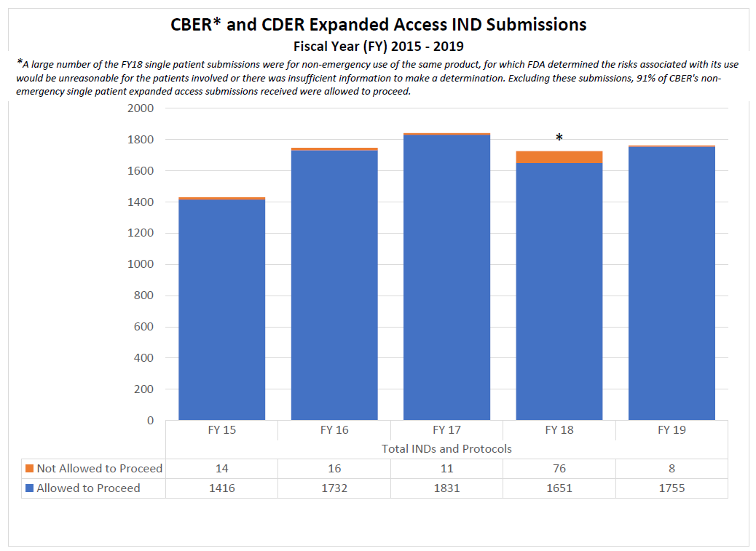The height and width of the screenshot is (551, 756).
Task: Click the value 76 in the table
Action: pyautogui.click(x=559, y=469)
